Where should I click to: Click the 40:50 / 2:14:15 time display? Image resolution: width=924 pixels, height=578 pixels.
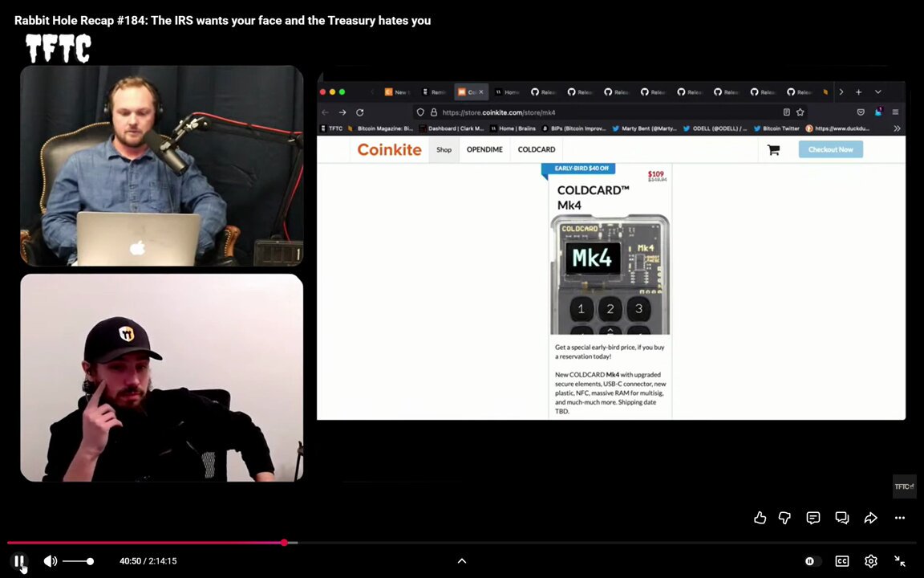pyautogui.click(x=148, y=561)
